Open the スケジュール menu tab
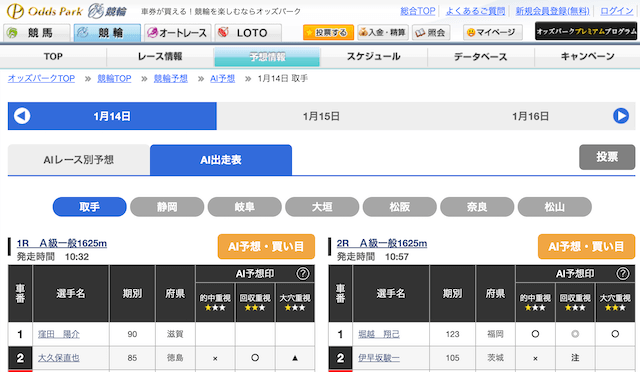This screenshot has height=372, width=640. [x=373, y=57]
